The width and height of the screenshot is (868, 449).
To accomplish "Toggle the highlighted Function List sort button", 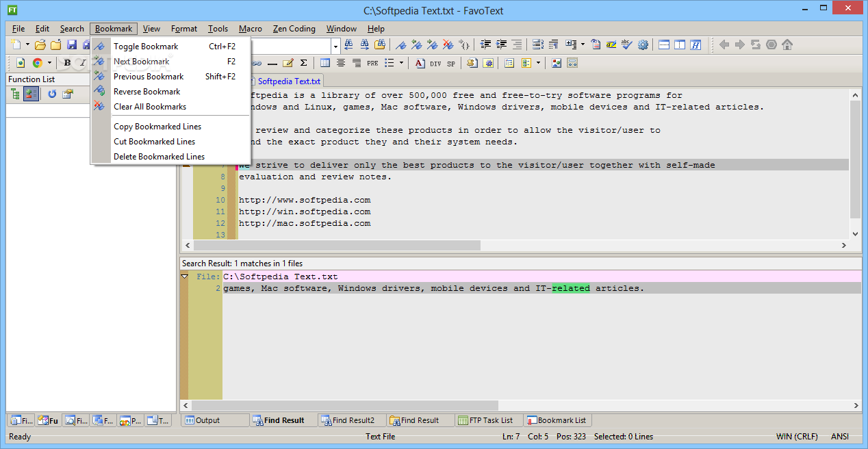I will (x=31, y=94).
